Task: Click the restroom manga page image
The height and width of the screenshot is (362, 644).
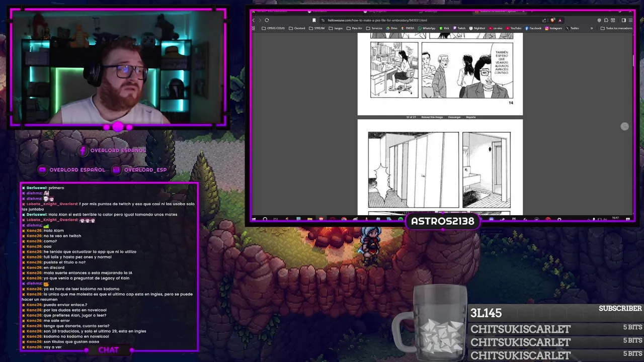Action: [x=440, y=167]
